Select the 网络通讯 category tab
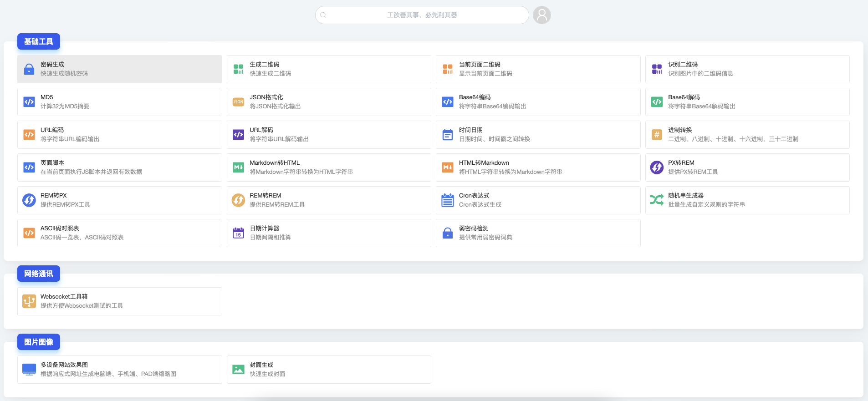 coord(39,274)
